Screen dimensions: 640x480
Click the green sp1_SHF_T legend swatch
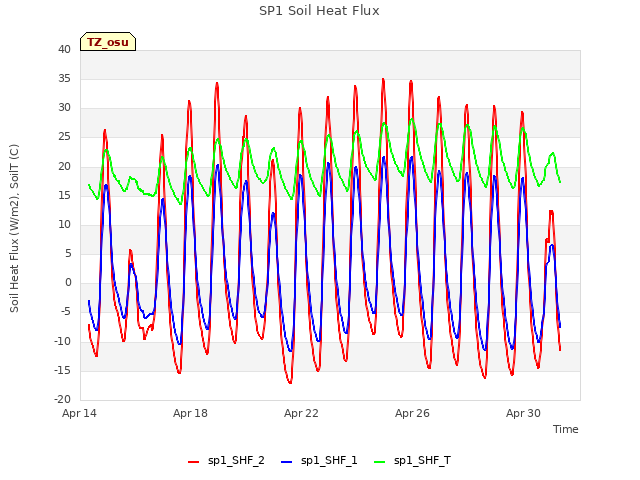coord(380,462)
